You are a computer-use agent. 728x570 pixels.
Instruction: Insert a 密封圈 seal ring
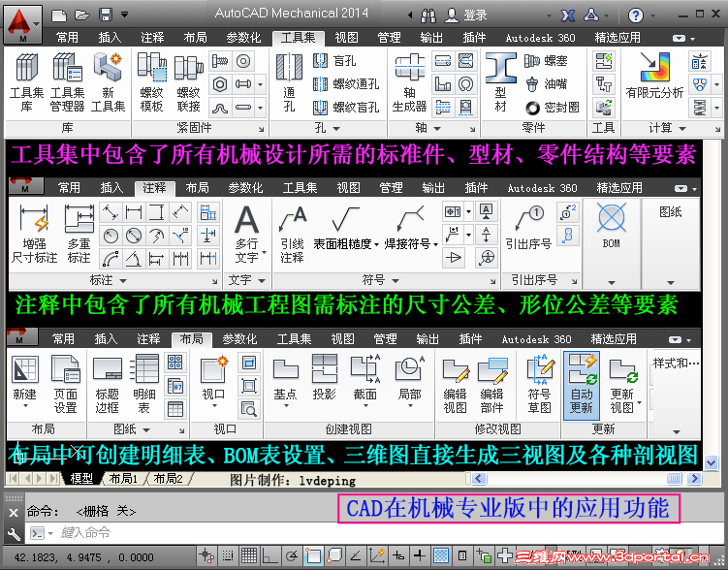(552, 108)
